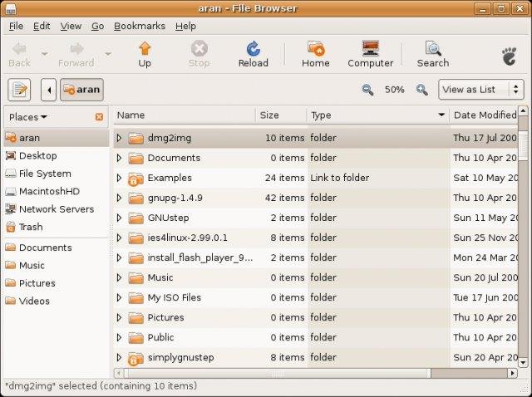Click the path bar left scroll arrow
The height and width of the screenshot is (397, 532).
pos(48,90)
